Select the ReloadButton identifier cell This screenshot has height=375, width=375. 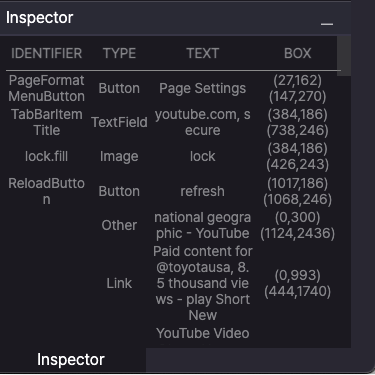point(47,191)
